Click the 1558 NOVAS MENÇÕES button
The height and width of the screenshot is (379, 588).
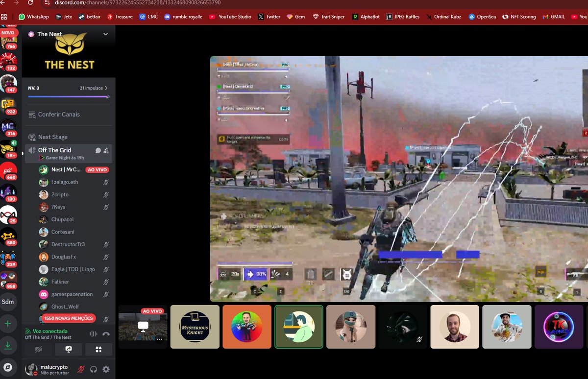tap(69, 318)
